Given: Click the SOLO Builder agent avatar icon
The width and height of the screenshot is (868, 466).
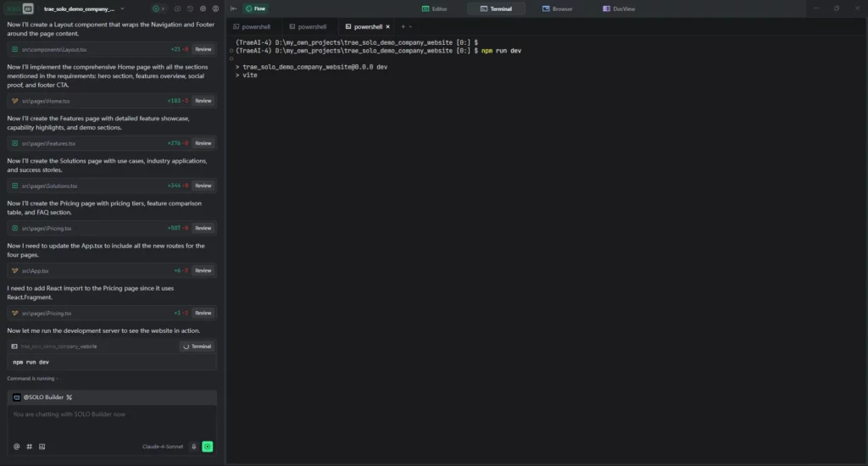Looking at the screenshot, I should tap(17, 397).
